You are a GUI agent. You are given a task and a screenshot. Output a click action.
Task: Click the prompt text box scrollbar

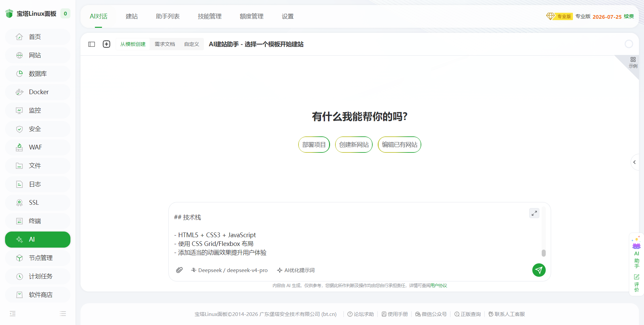coord(544,253)
